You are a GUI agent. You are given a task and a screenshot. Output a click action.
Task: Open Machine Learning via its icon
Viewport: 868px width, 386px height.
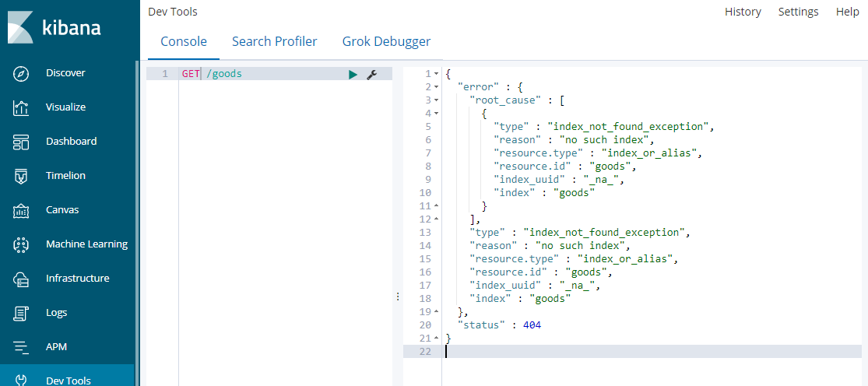[x=20, y=244]
